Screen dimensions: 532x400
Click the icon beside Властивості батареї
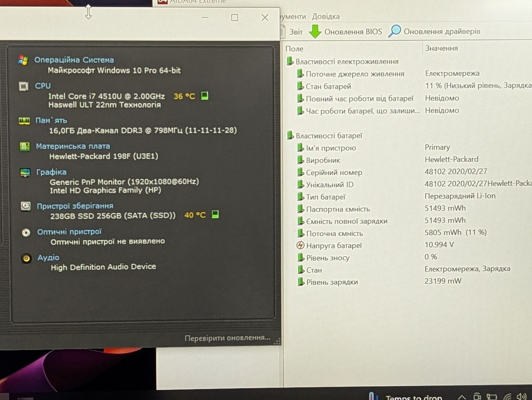[291, 135]
